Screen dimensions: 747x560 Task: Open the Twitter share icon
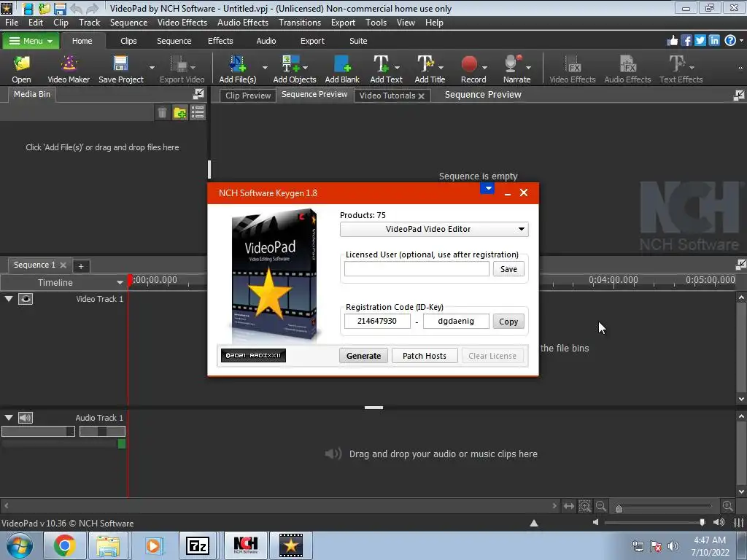[x=700, y=41]
